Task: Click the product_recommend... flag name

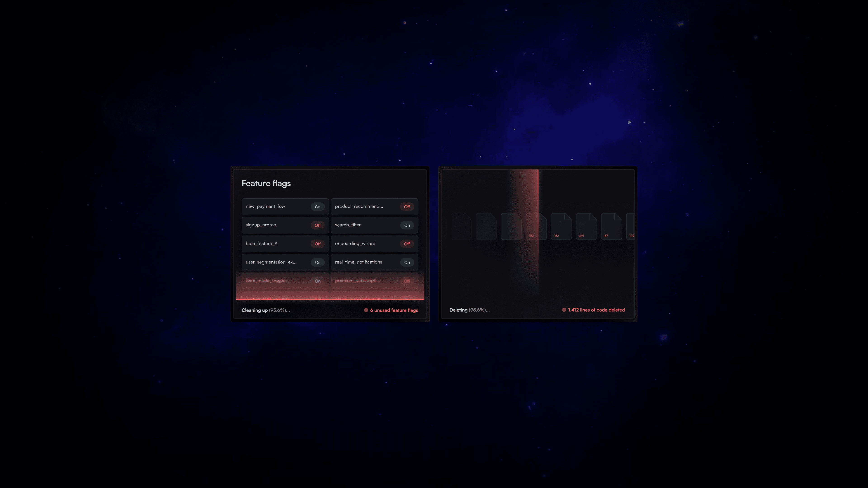Action: [359, 206]
